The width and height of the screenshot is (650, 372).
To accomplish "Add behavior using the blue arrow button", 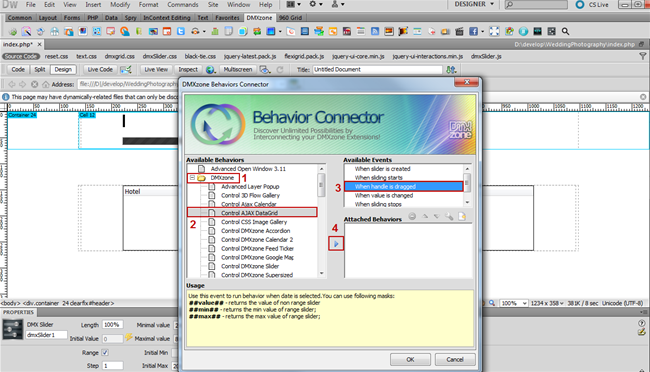I will click(336, 243).
